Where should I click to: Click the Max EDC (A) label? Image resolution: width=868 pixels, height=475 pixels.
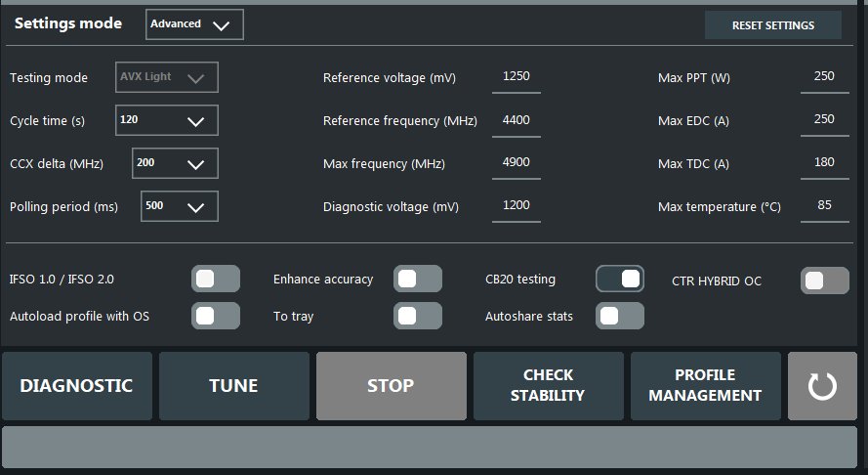click(x=693, y=121)
